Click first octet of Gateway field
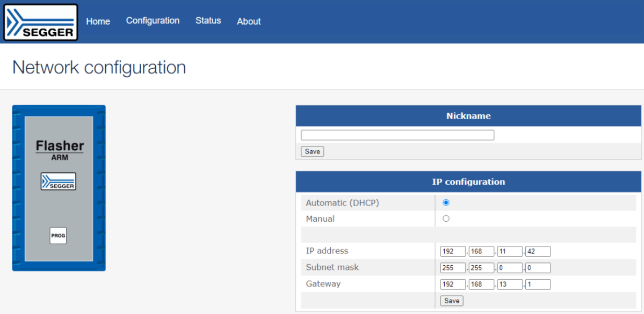The height and width of the screenshot is (314, 644). click(x=452, y=284)
